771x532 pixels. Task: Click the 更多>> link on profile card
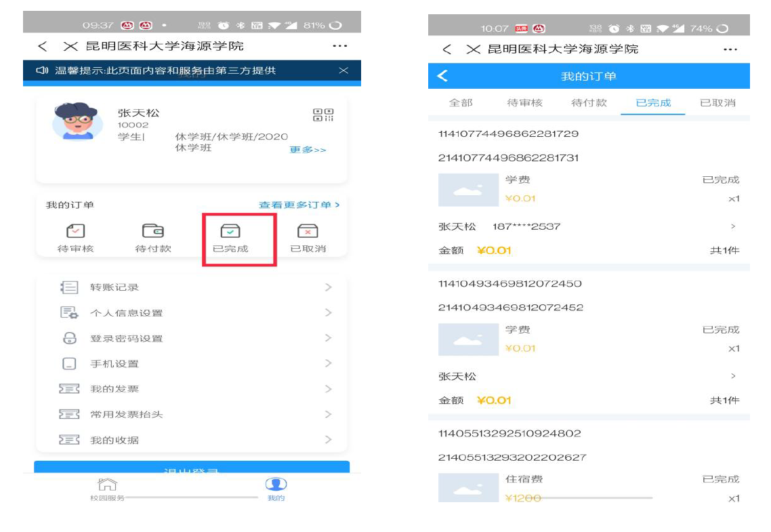308,150
